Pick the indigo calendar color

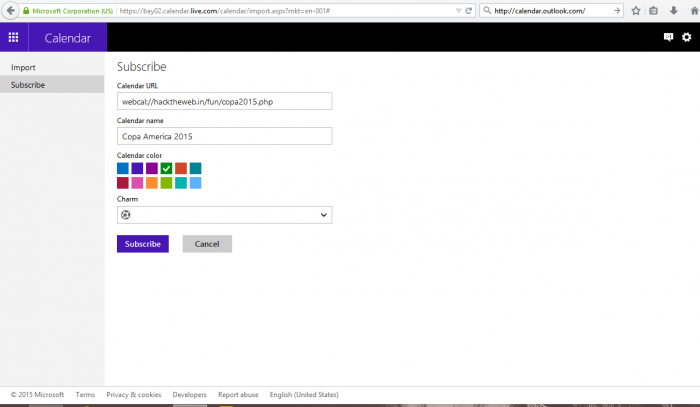point(137,168)
